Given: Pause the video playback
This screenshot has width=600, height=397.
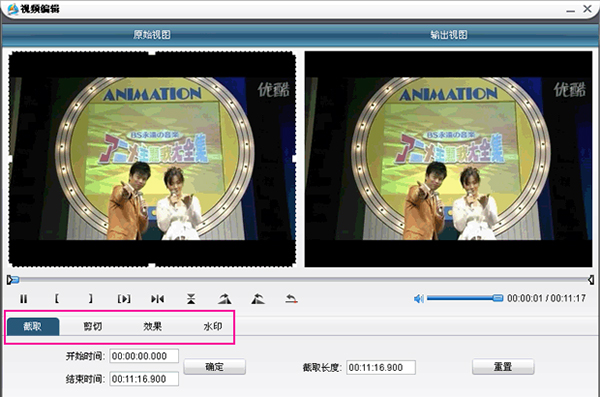Looking at the screenshot, I should [x=23, y=299].
